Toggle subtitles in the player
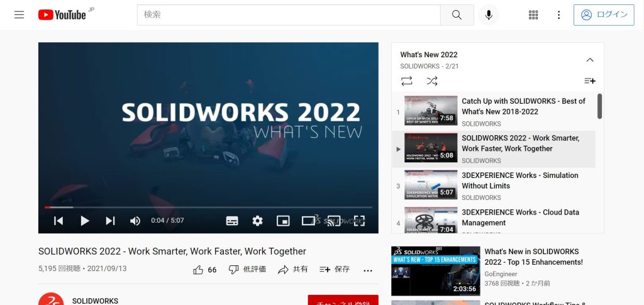644x305 pixels. click(x=232, y=221)
